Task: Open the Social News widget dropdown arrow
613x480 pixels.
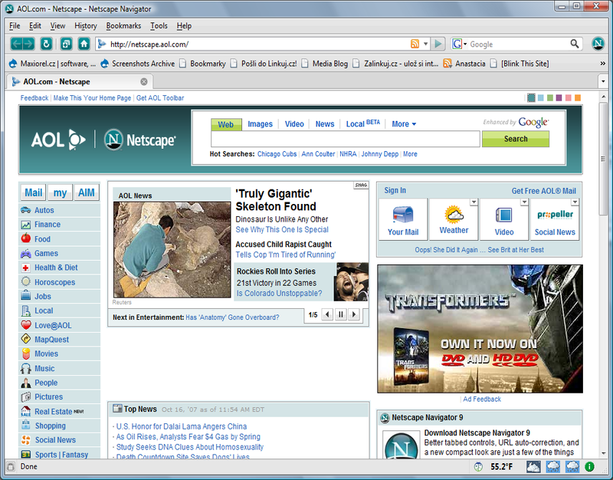Action: coord(574,202)
